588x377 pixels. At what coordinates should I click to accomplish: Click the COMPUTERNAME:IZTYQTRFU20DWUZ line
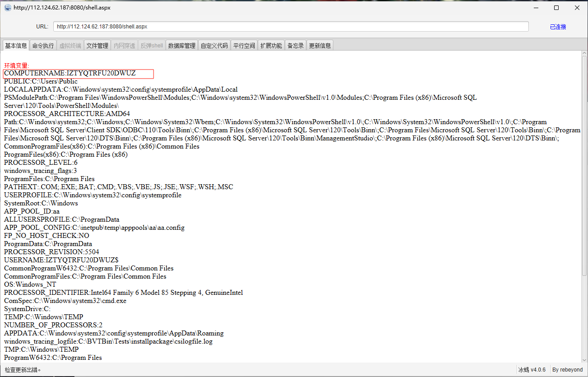(x=70, y=73)
